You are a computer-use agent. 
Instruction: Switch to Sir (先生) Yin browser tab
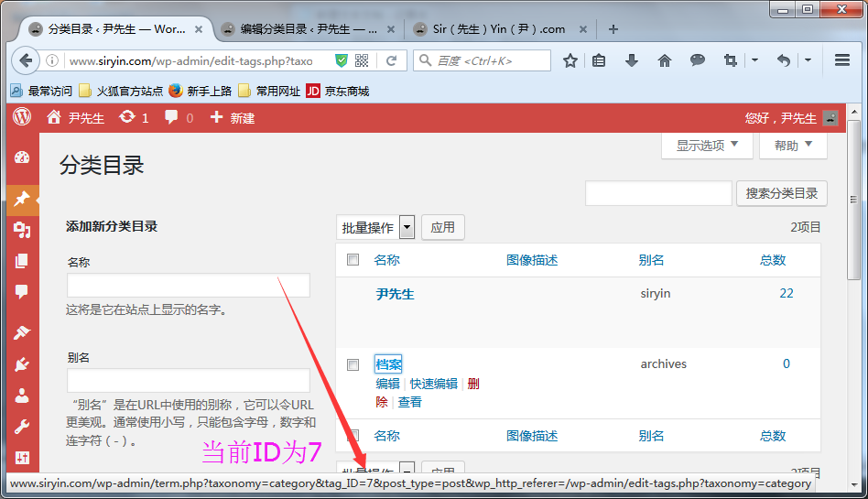(x=498, y=29)
